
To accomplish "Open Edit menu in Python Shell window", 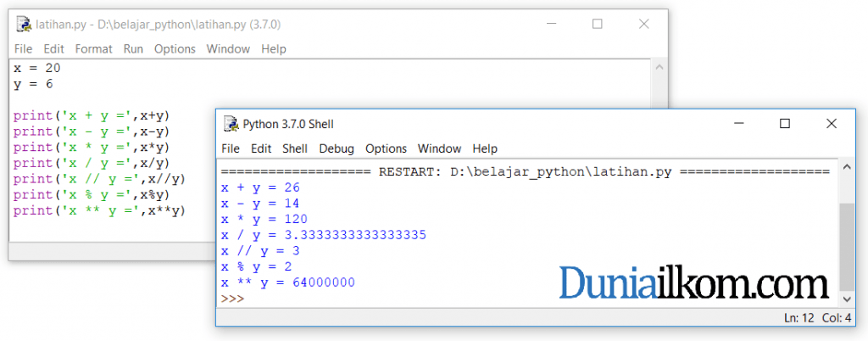I will coord(261,148).
